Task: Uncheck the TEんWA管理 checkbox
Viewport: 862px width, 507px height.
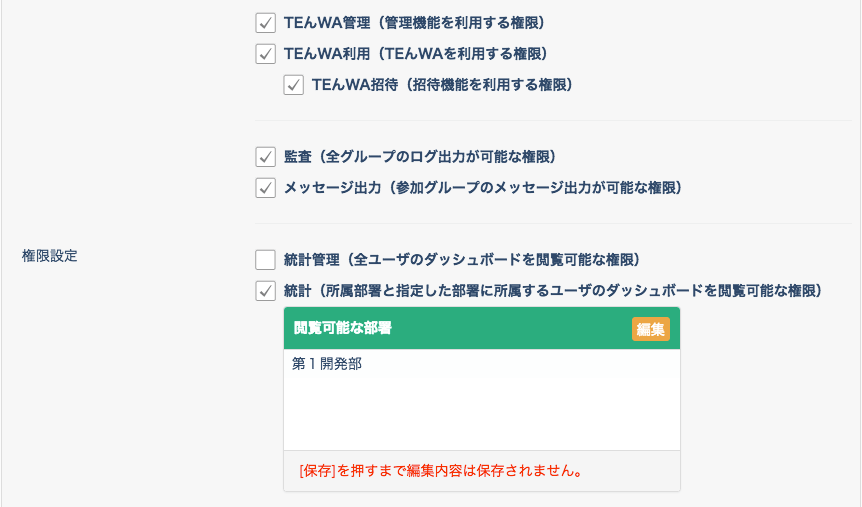Action: 266,23
